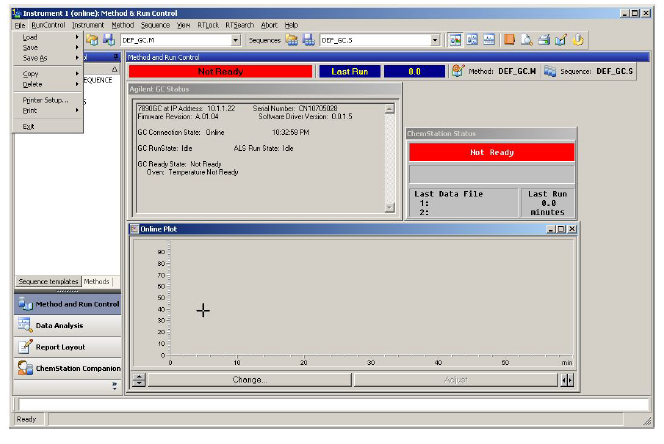Switch to the Methods tab
Viewport: 664px width, 444px height.
click(97, 281)
